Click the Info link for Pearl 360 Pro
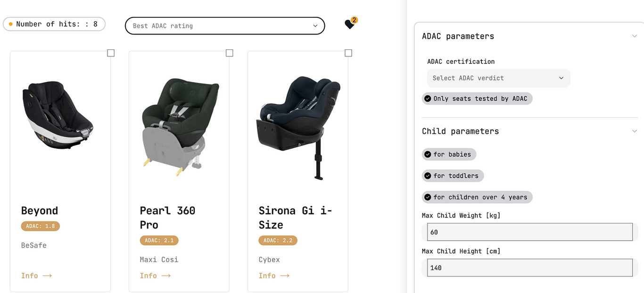The height and width of the screenshot is (293, 644). 155,276
